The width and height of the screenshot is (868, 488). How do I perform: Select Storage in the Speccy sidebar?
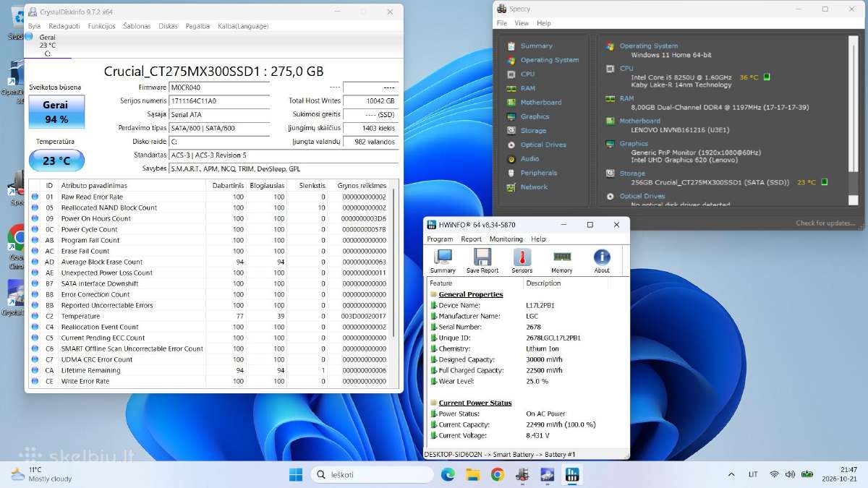533,130
